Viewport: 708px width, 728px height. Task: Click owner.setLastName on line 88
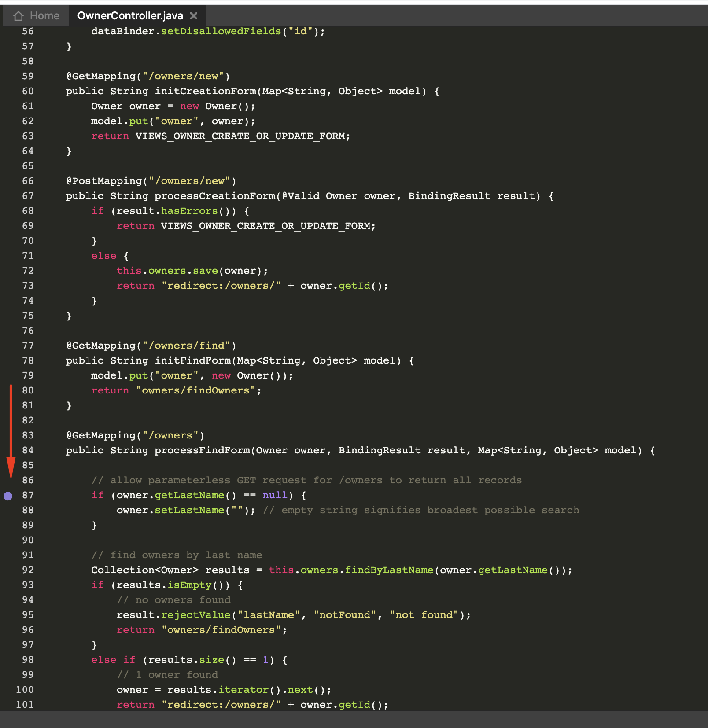tap(170, 510)
